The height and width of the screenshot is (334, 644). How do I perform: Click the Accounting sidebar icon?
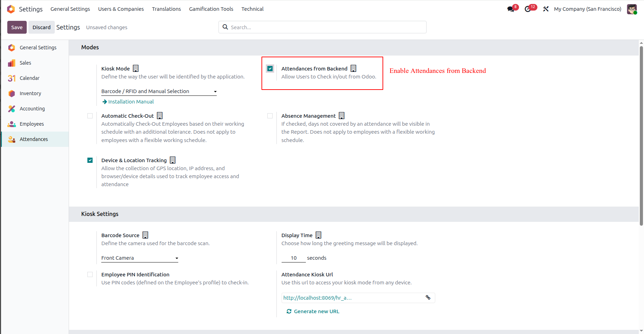tap(12, 109)
